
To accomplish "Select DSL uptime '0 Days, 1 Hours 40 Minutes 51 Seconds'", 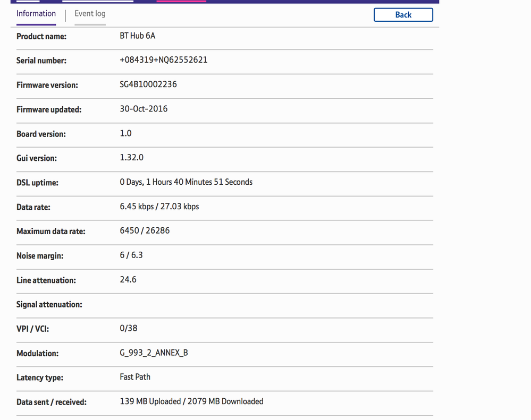I will coord(186,182).
